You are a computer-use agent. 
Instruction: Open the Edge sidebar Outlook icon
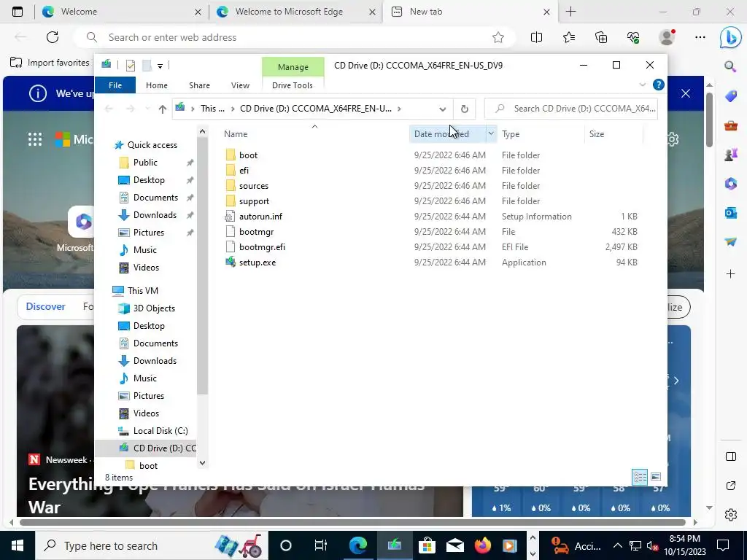[x=731, y=212]
